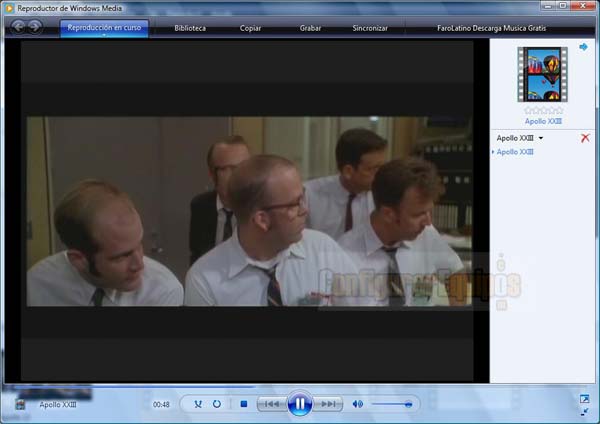This screenshot has height=424, width=600.
Task: Select Apollo XXIII item in playlist
Action: pyautogui.click(x=515, y=152)
